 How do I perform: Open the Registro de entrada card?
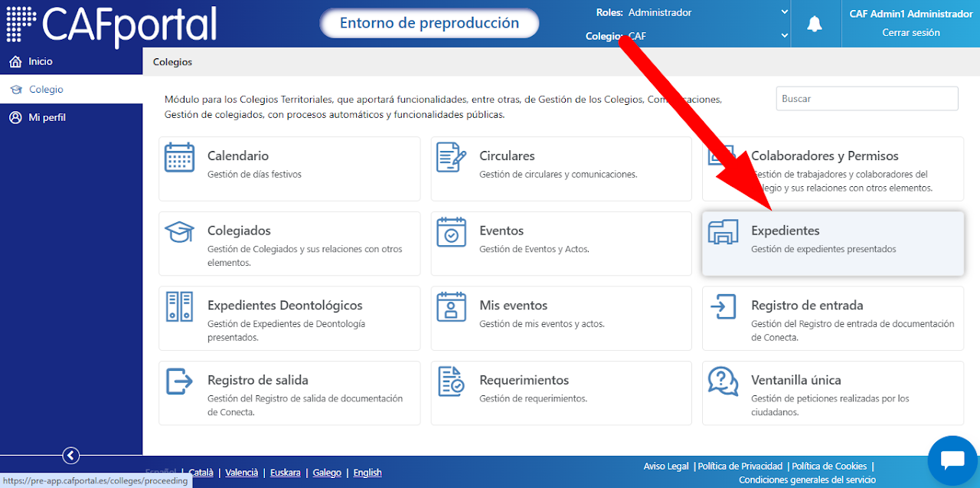pos(833,319)
